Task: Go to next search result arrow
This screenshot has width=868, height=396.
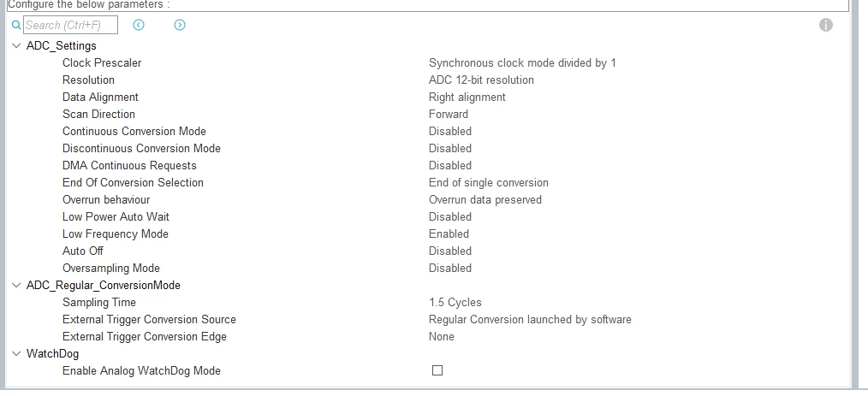Action: tap(180, 25)
